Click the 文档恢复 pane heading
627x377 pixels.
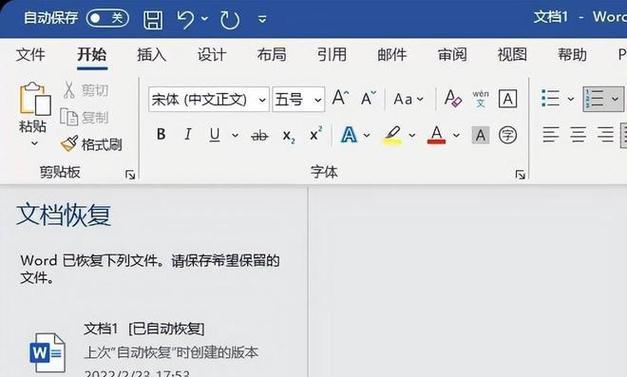pyautogui.click(x=64, y=215)
